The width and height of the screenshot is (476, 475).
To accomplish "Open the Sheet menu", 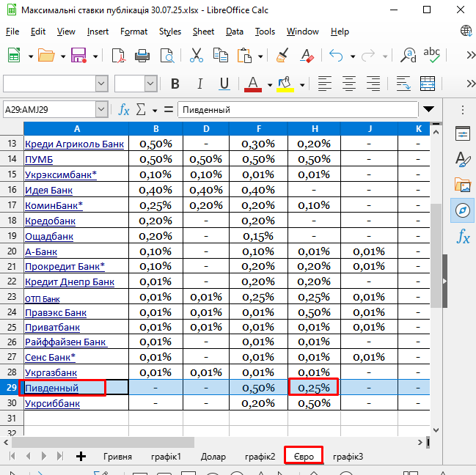I will [203, 32].
